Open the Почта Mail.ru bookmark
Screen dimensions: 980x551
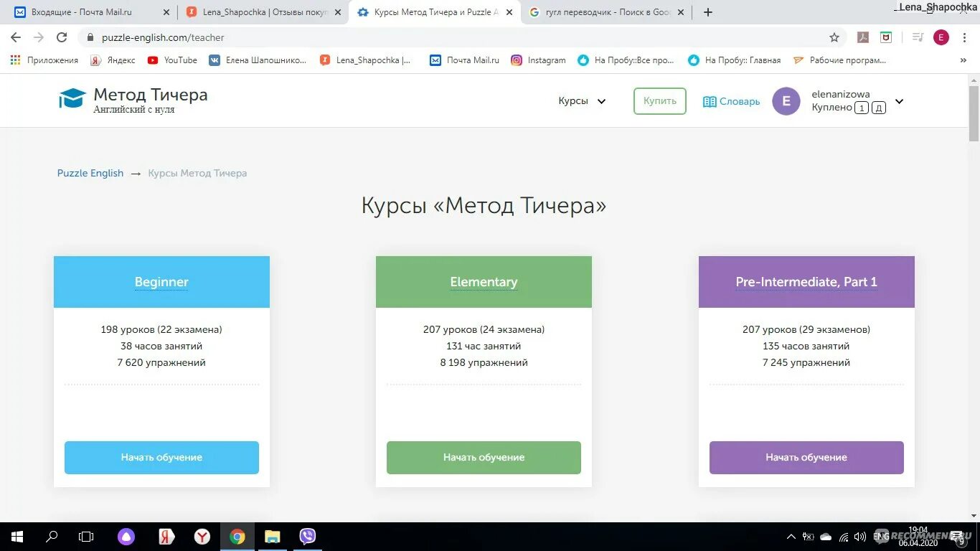(x=464, y=60)
